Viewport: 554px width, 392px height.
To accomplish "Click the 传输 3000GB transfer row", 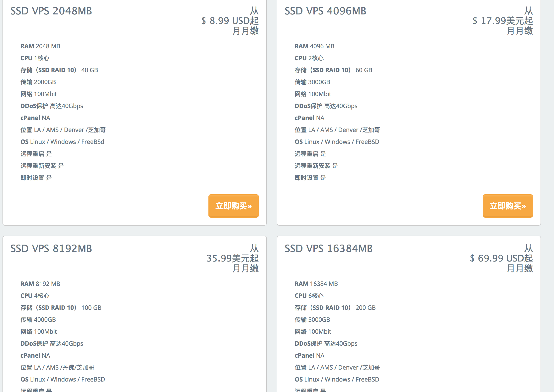I will (312, 82).
